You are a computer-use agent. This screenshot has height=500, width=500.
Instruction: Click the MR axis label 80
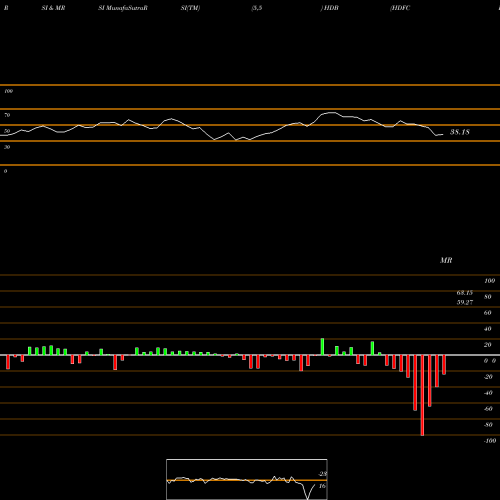pyautogui.click(x=488, y=297)
